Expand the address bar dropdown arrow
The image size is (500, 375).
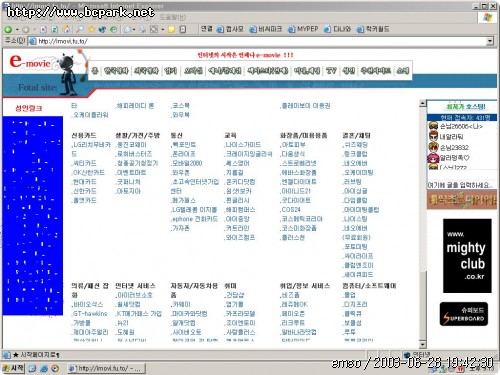coord(490,41)
